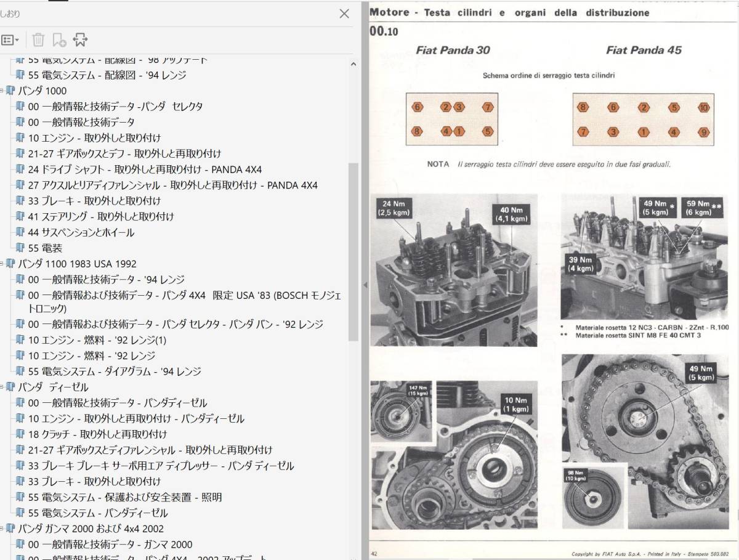
Task: Open bookmark 18 クラッチ - 取り外しと再取り付け
Action: pos(97,434)
